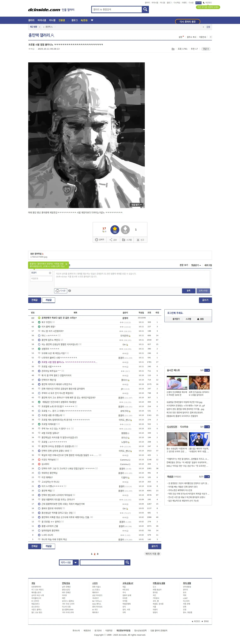Screen dimensions: 240x644
Task: Click the 개념 star recommend button
Action: [115, 230]
